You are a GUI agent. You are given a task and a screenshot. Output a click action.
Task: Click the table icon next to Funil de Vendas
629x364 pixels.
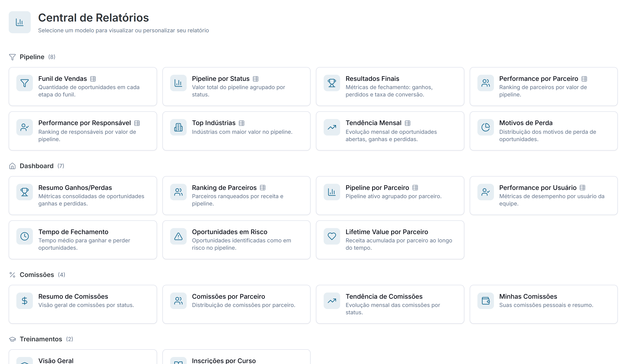click(93, 79)
